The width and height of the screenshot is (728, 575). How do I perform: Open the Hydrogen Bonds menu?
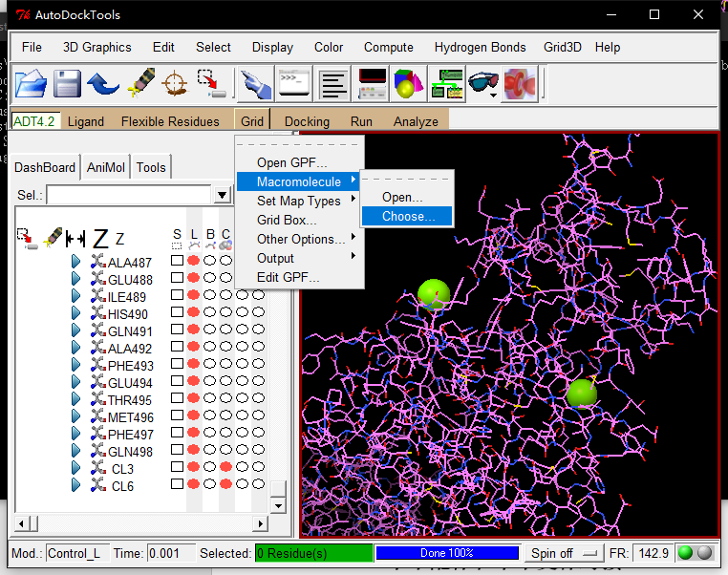pos(480,48)
